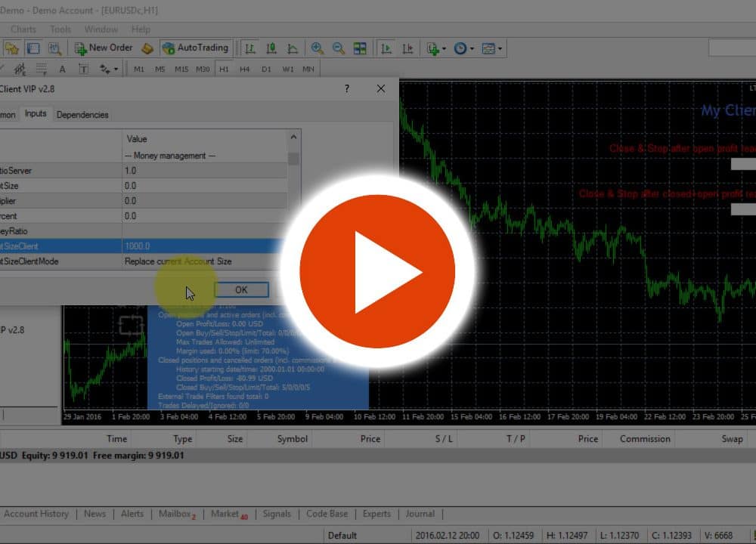756x544 pixels.
Task: Open the Market terminal tab
Action: 229,514
